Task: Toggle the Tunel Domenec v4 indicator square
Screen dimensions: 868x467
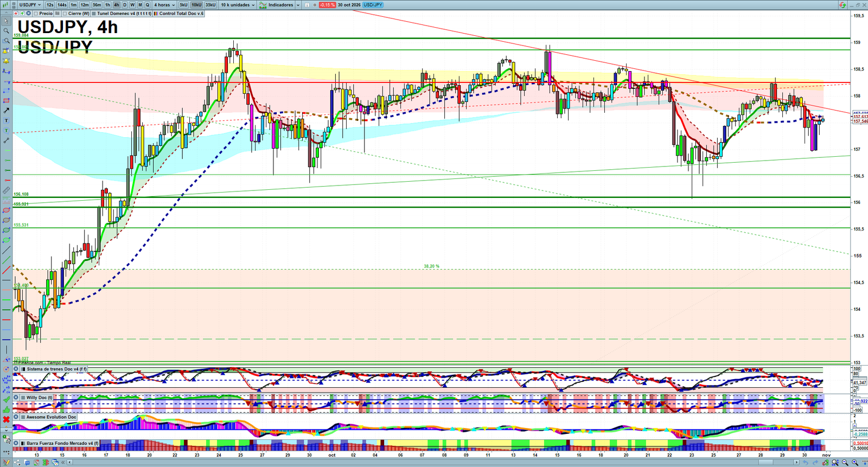Action: click(94, 13)
